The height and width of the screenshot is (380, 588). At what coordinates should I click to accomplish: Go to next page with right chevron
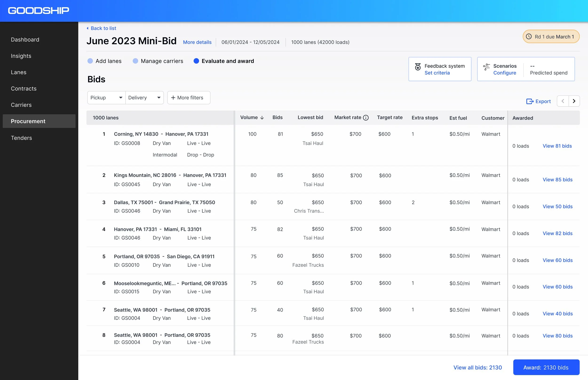(574, 101)
